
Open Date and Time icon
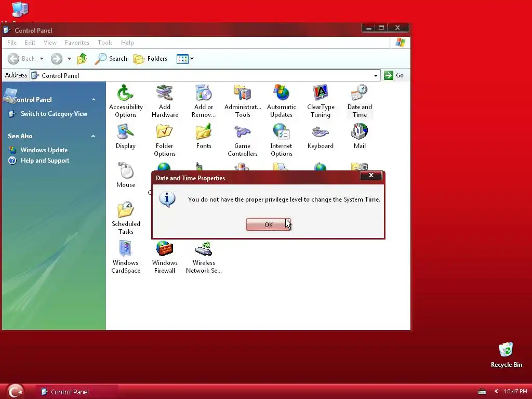(360, 101)
